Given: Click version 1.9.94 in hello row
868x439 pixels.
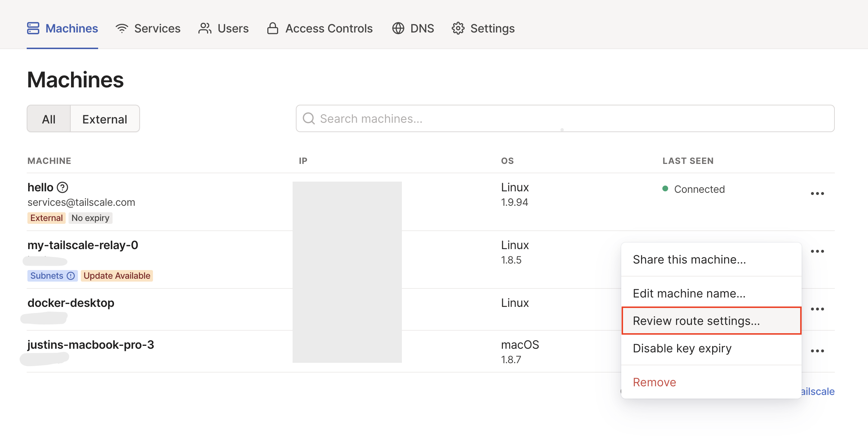Looking at the screenshot, I should tap(514, 202).
